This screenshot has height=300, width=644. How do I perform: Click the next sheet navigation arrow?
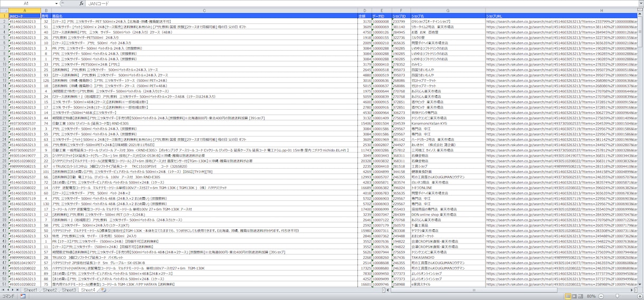coord(13,290)
